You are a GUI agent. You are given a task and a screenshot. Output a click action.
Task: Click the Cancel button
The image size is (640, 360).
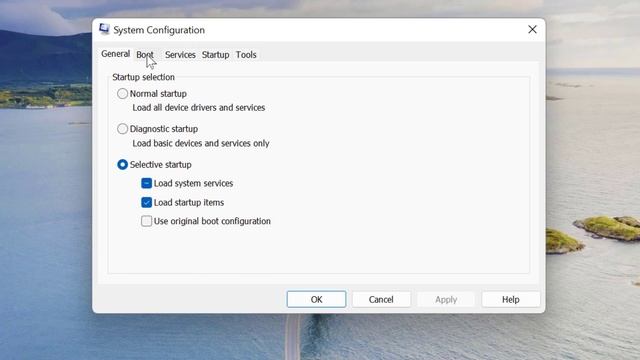(381, 299)
